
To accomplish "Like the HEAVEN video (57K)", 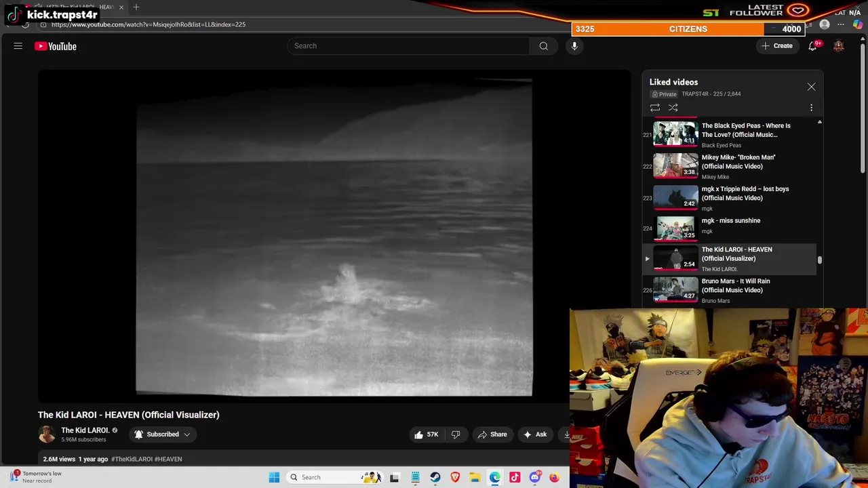I will coord(427,434).
